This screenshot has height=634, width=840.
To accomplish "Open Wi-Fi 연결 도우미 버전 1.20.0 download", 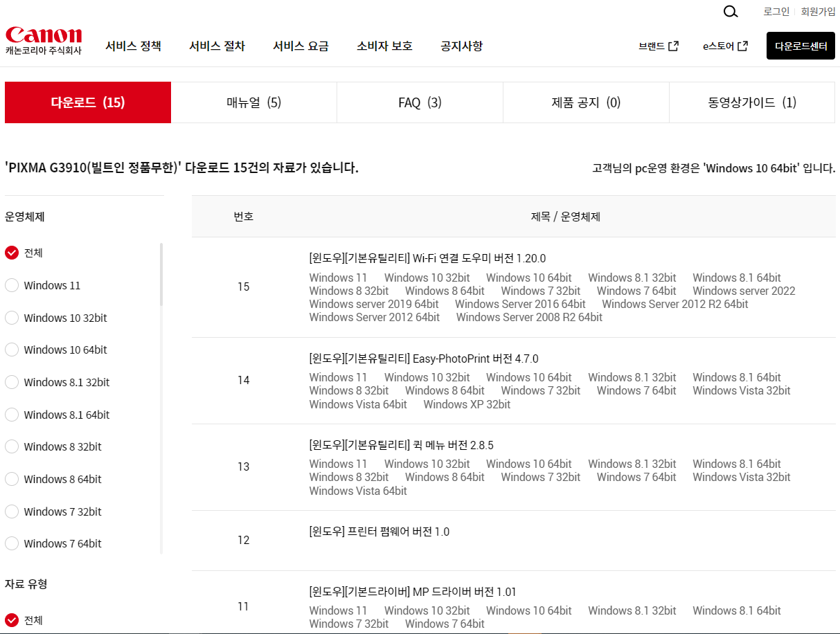I will 427,258.
